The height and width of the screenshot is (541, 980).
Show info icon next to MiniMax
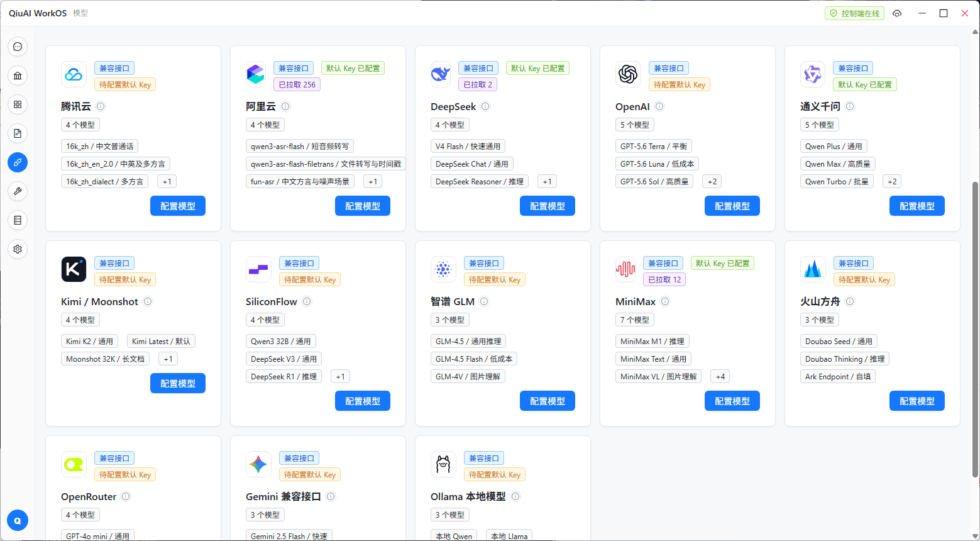[x=665, y=301]
